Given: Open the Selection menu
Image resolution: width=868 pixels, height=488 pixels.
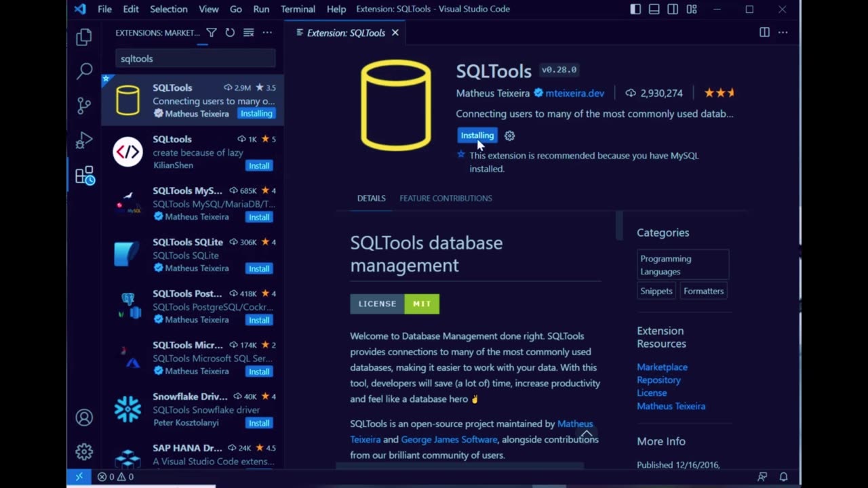Looking at the screenshot, I should (x=168, y=9).
